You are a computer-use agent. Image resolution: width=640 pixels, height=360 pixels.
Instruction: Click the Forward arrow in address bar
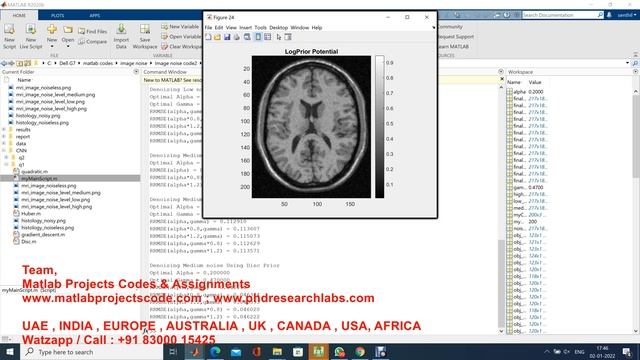(x=11, y=63)
